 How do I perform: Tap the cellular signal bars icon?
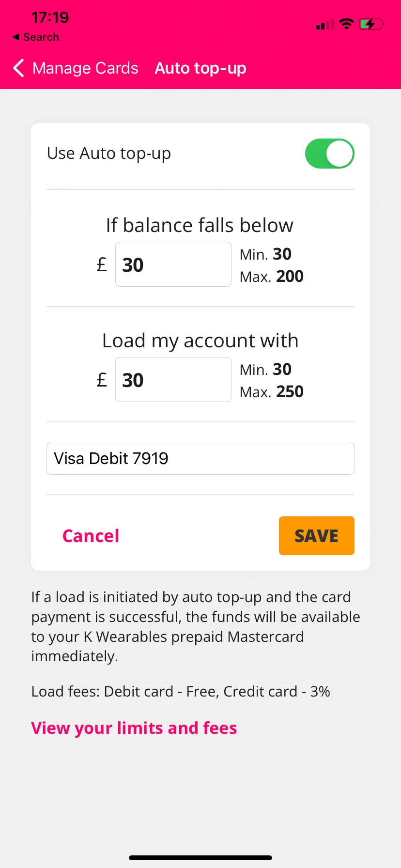pyautogui.click(x=324, y=25)
